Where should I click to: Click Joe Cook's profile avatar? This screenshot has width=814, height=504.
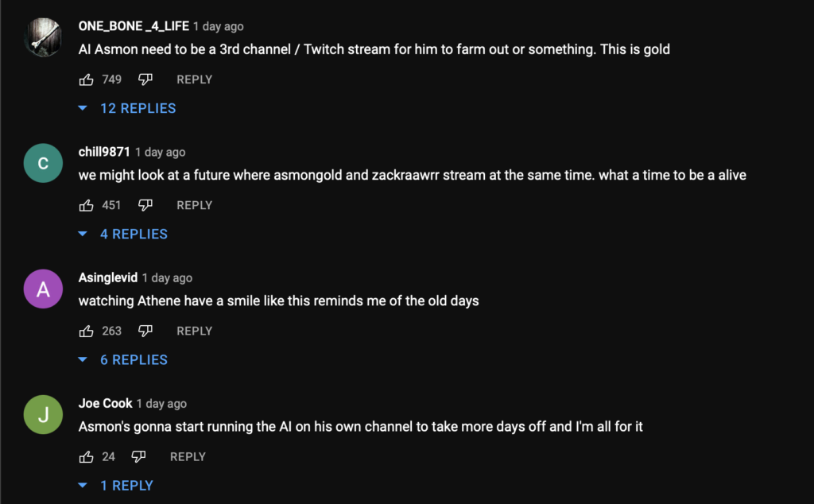point(43,414)
